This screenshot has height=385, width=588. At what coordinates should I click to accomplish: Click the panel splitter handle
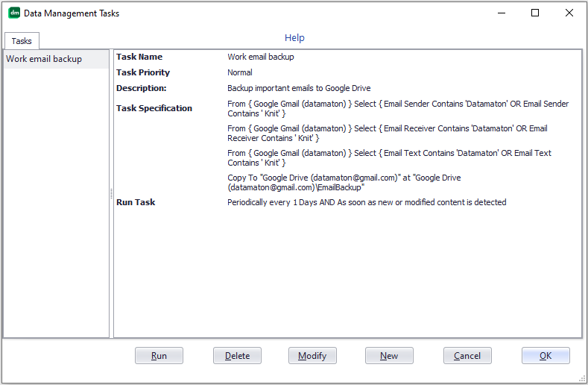pos(111,193)
